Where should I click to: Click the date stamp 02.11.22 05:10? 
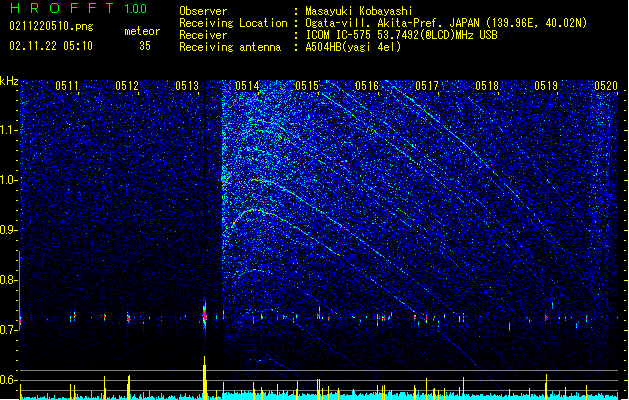click(51, 46)
